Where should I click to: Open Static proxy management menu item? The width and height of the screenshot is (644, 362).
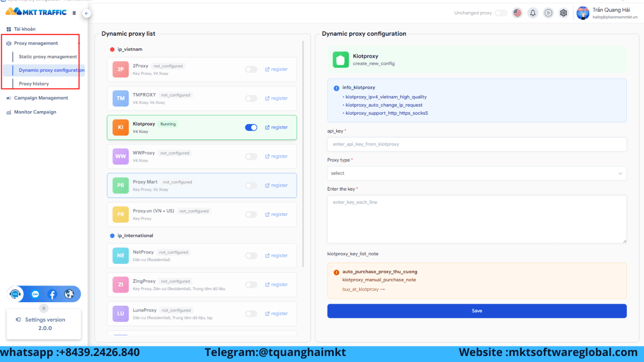click(48, 57)
